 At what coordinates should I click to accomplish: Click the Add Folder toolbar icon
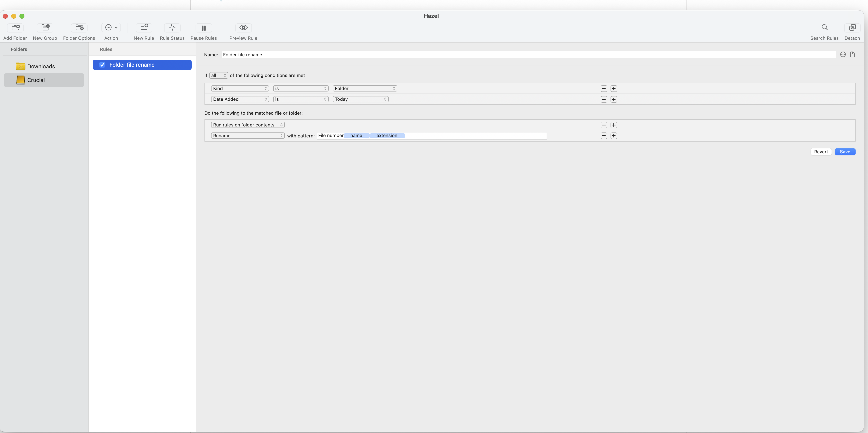click(x=15, y=27)
